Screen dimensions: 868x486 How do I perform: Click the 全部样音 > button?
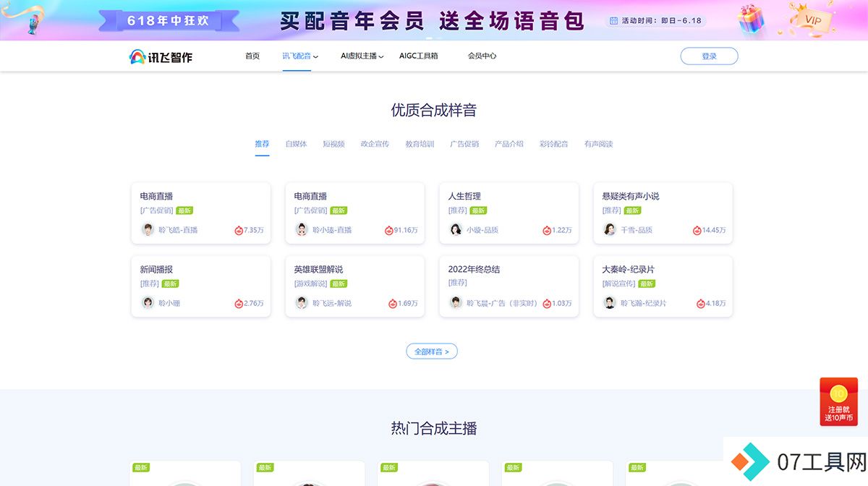(x=432, y=351)
